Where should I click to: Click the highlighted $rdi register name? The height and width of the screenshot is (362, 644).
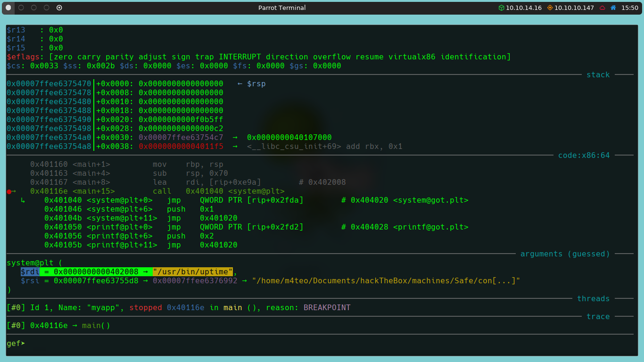point(30,271)
